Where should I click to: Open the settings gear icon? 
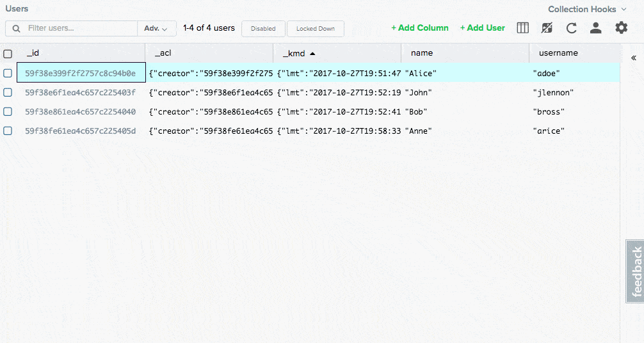click(x=621, y=28)
